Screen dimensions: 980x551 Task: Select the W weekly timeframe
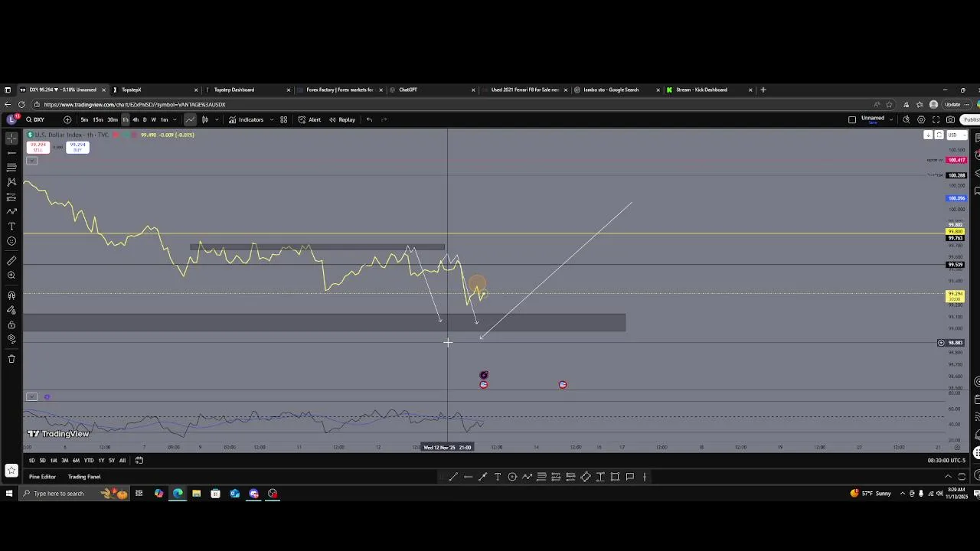click(153, 119)
